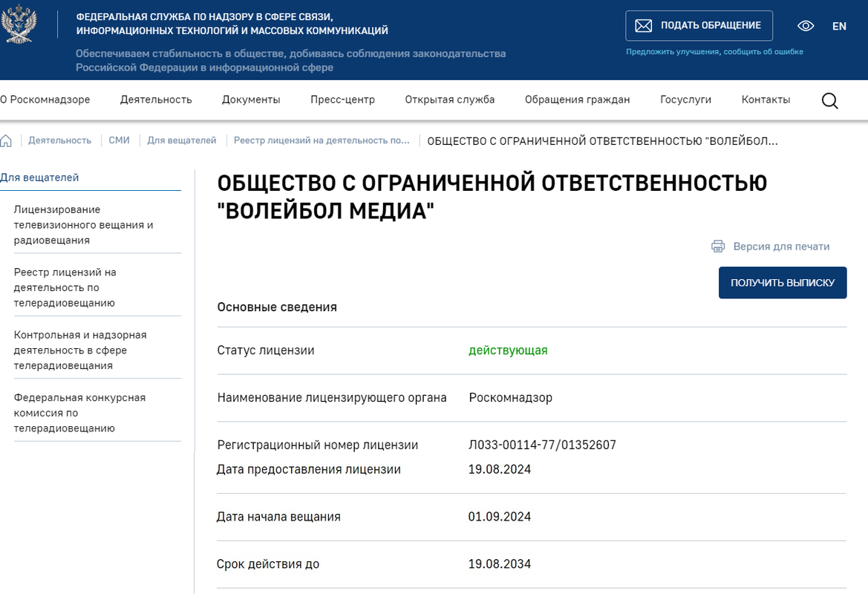Open the Пресс-центр menu item

342,99
